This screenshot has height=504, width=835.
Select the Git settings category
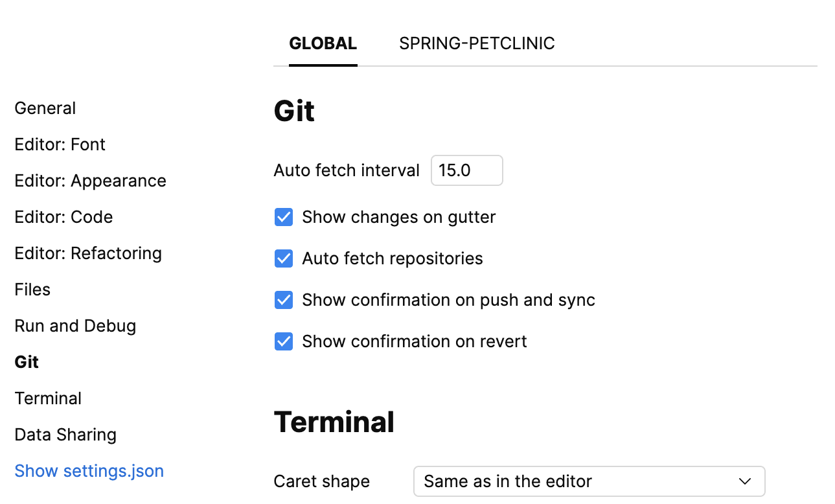tap(27, 362)
